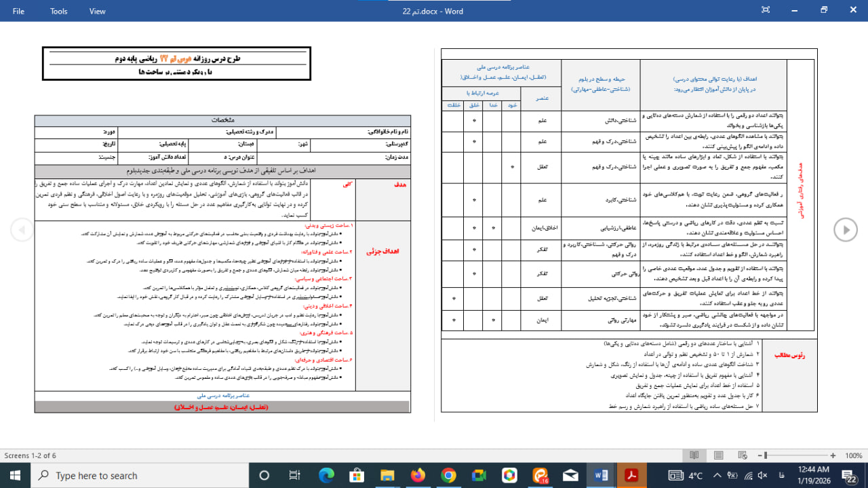Click the 100% zoom level button

click(853, 455)
